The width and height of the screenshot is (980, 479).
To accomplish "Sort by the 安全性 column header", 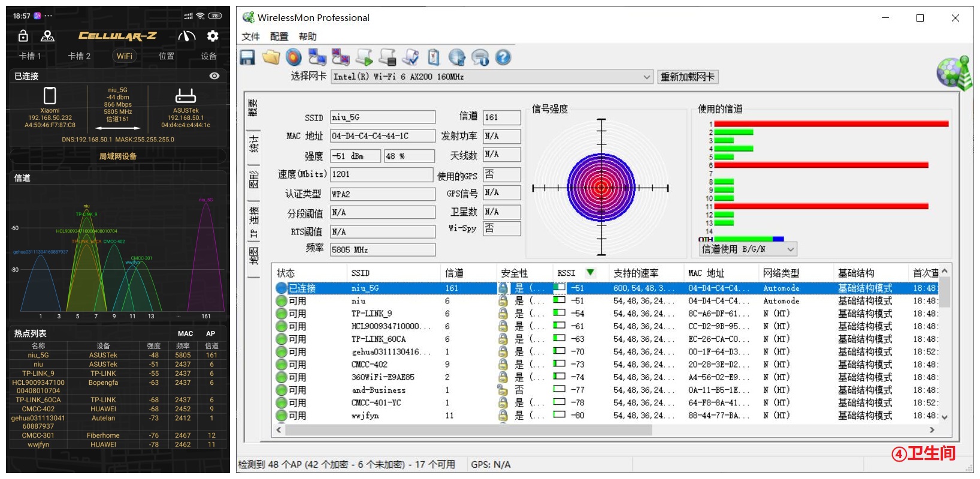I will [x=524, y=273].
